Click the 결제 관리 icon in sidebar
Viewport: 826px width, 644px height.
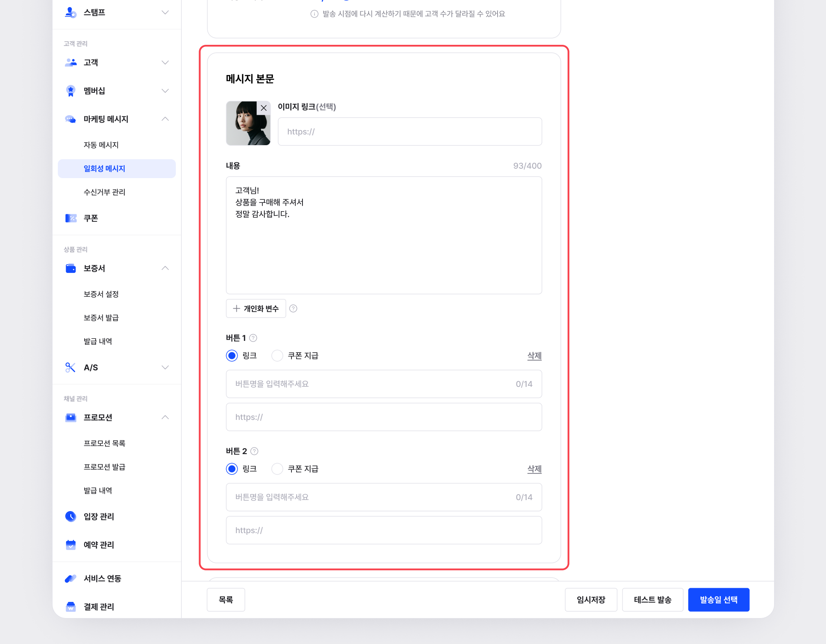[71, 607]
